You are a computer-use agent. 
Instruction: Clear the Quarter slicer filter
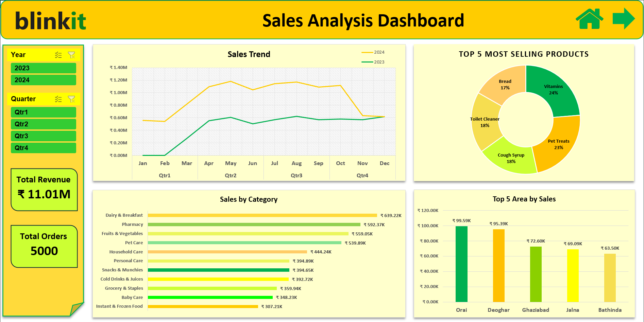[71, 99]
